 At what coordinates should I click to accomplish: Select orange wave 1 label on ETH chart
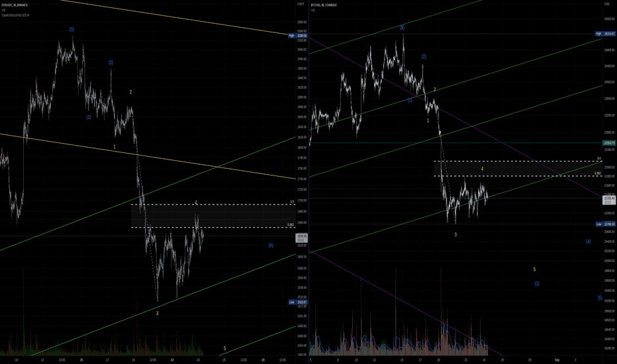coord(115,146)
